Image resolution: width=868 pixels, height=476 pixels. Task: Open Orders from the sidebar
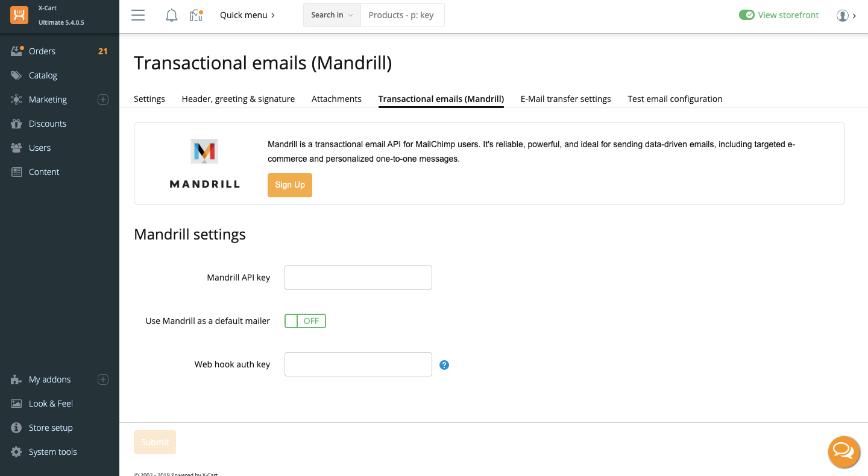click(x=42, y=51)
